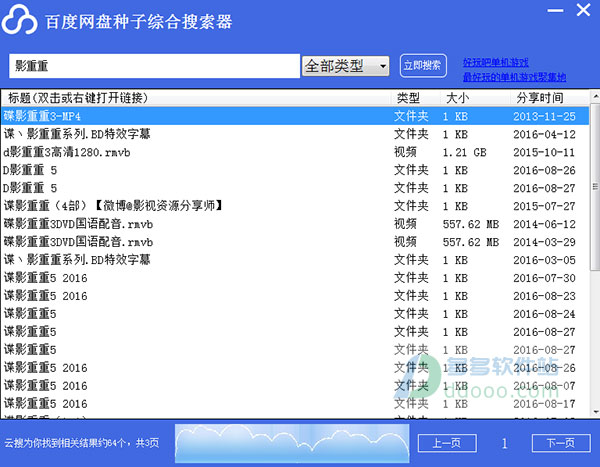Click the 立即搜索 search button
600x467 pixels.
tap(423, 66)
